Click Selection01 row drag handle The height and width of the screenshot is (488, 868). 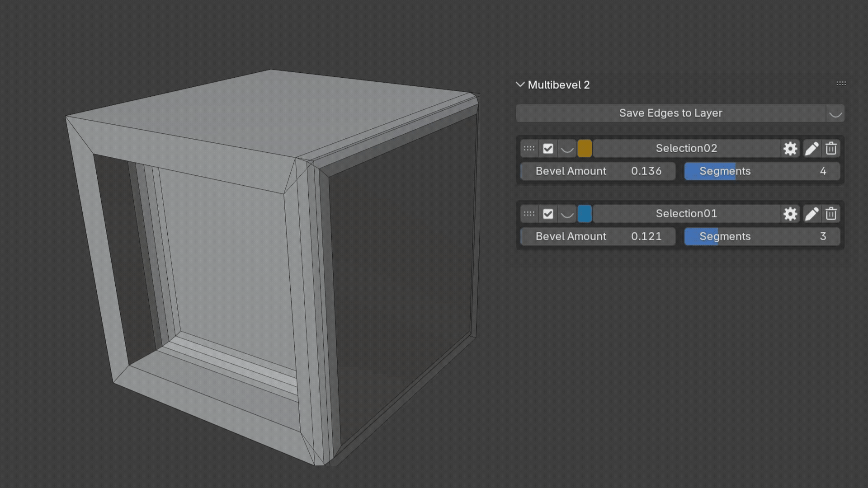coord(529,214)
